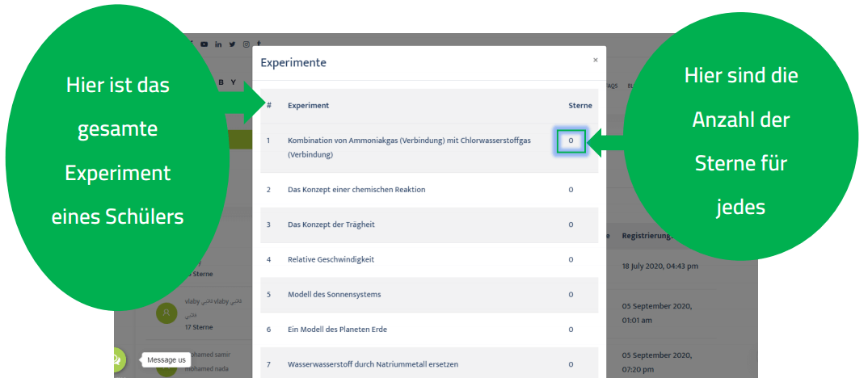Image resolution: width=868 pixels, height=378 pixels.
Task: Click 'Relative Geschwindigkeit' experiment entry
Action: click(331, 260)
